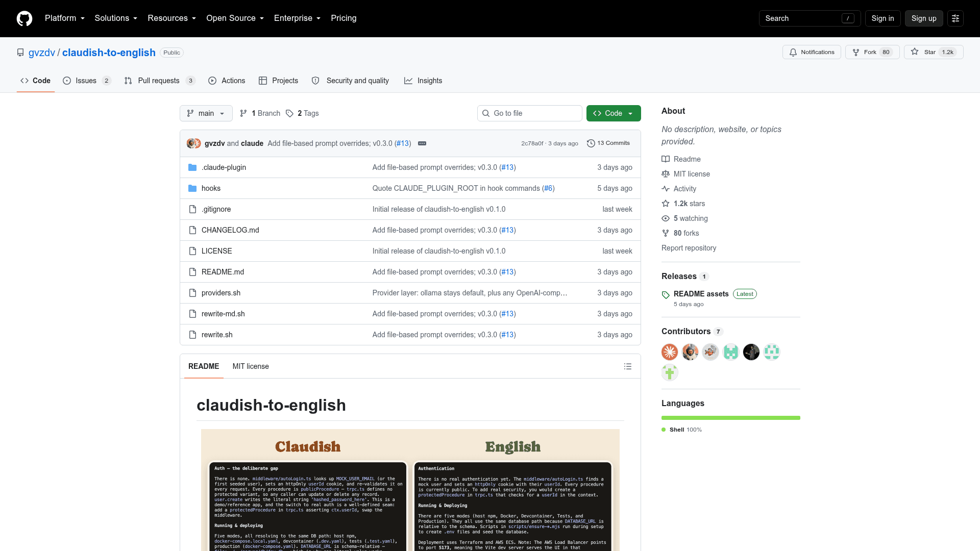980x551 pixels.
Task: Focus the Go to file field
Action: point(530,113)
